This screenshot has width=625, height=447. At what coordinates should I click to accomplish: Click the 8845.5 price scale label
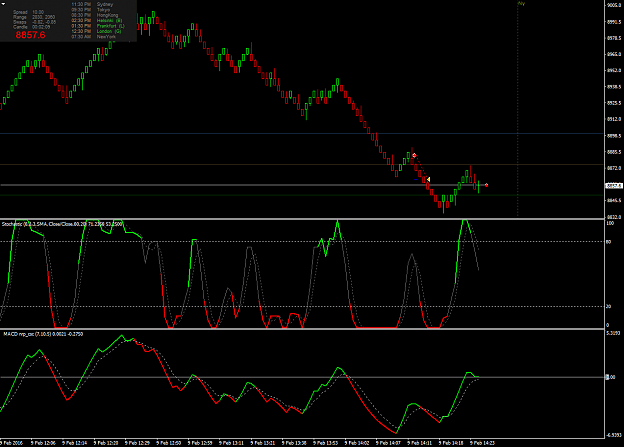point(614,201)
